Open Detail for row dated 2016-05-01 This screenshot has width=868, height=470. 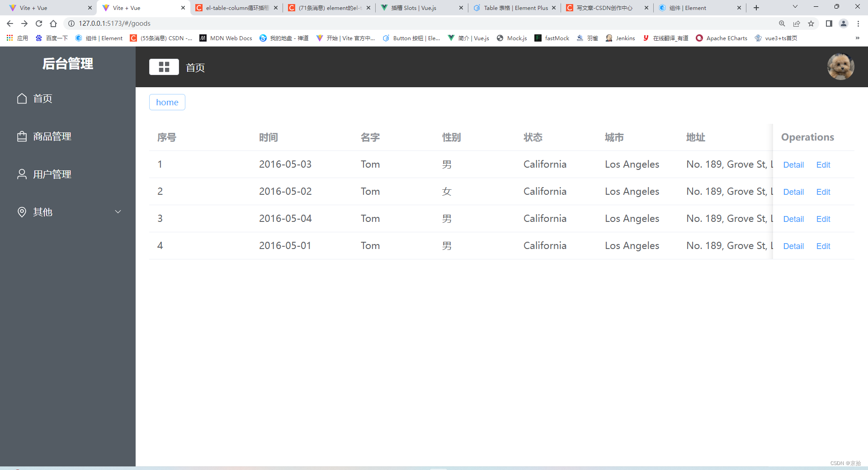coord(793,246)
